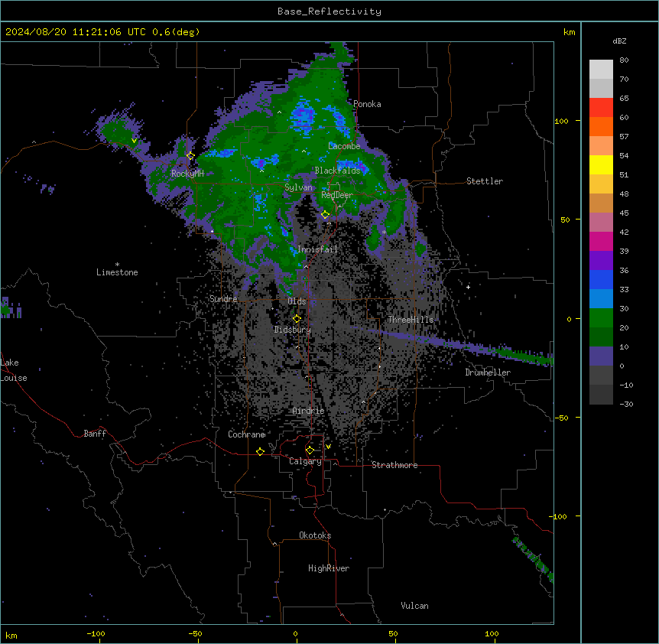
Task: Click the yellow V marker in northwest echo
Action: point(134,141)
